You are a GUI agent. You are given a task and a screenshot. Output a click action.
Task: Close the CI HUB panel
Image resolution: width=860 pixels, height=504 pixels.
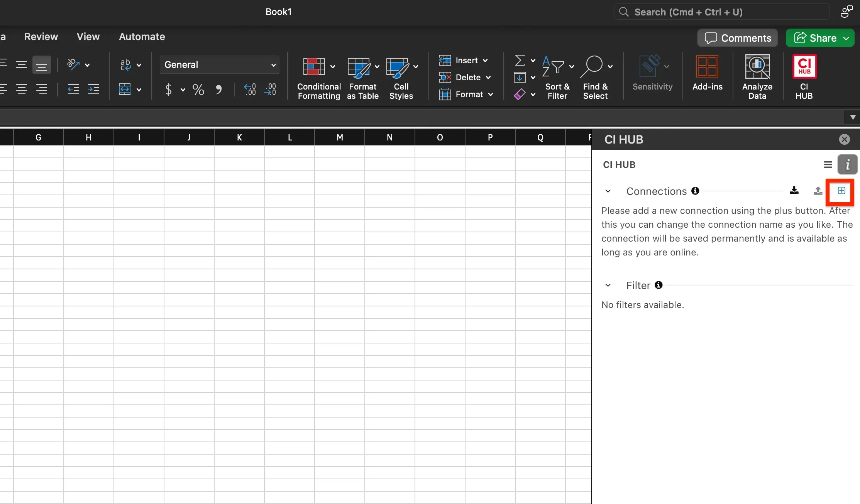tap(845, 139)
